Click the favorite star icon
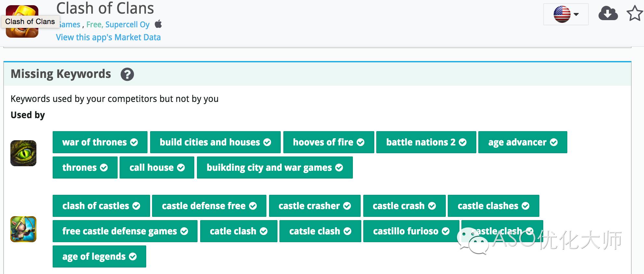Image resolution: width=644 pixels, height=274 pixels. [x=635, y=14]
